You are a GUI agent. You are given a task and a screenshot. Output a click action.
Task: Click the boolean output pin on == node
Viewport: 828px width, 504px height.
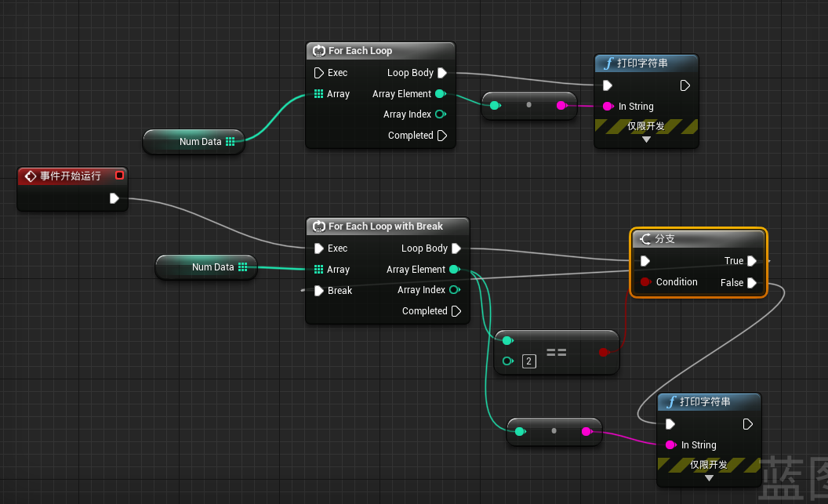point(603,353)
